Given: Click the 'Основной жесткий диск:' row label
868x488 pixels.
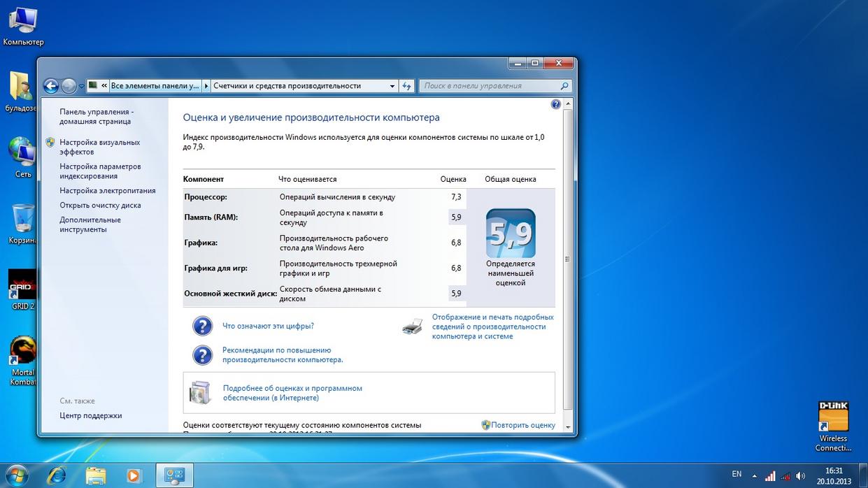Looking at the screenshot, I should pos(231,294).
